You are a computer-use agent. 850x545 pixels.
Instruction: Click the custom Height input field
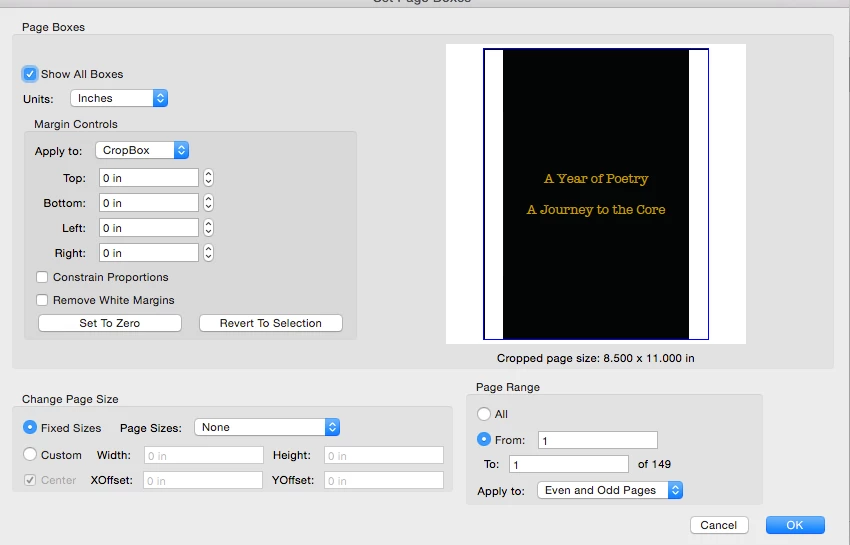(384, 456)
